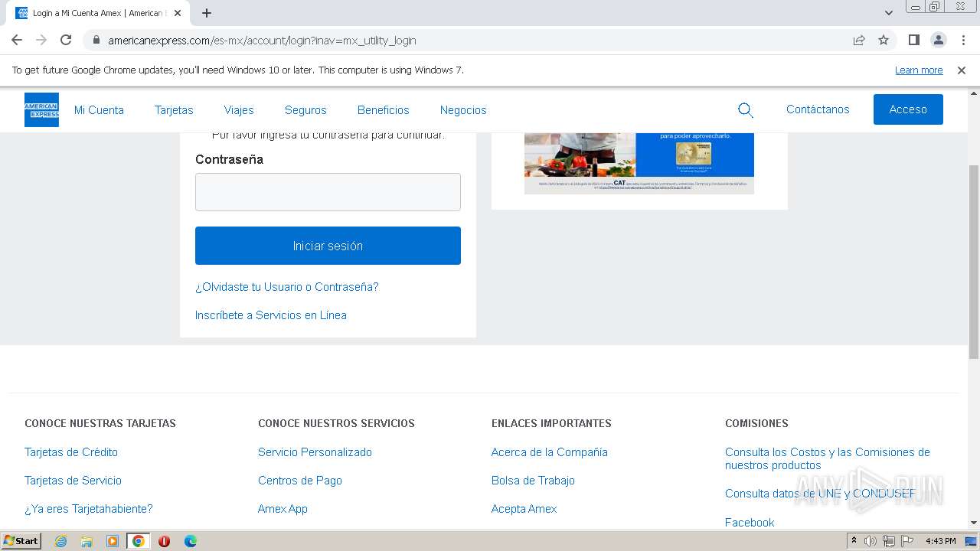Viewport: 980px width, 551px height.
Task: Open ¿Ya eres Tarjetahabiente? footer link
Action: pos(89,509)
